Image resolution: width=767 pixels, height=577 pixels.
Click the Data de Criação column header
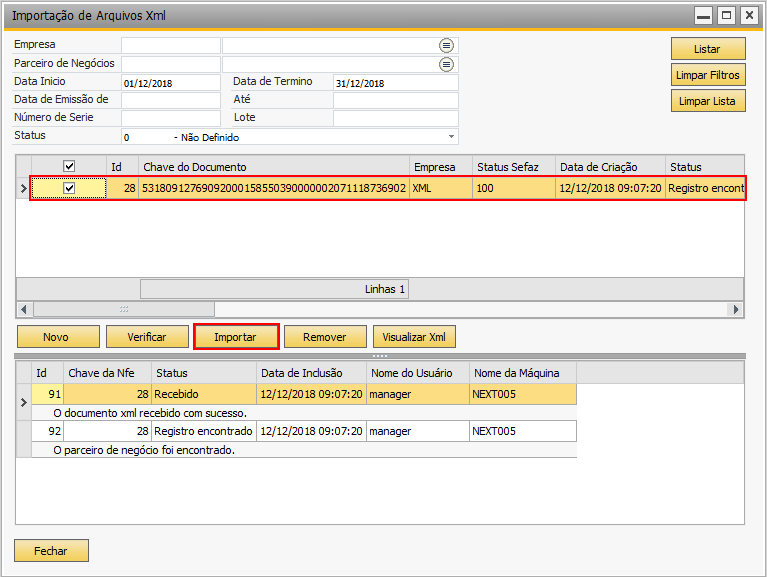pyautogui.click(x=610, y=167)
